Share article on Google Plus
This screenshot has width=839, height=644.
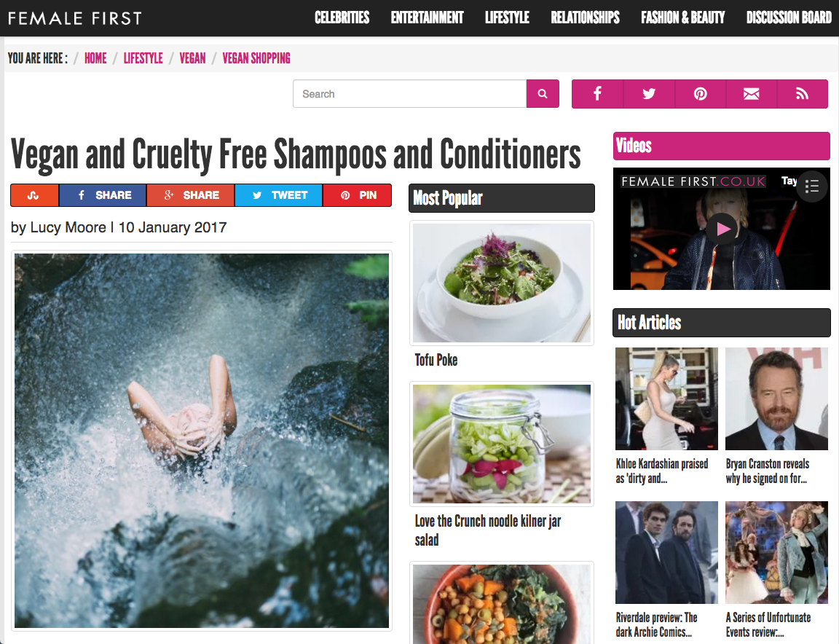[x=191, y=195]
